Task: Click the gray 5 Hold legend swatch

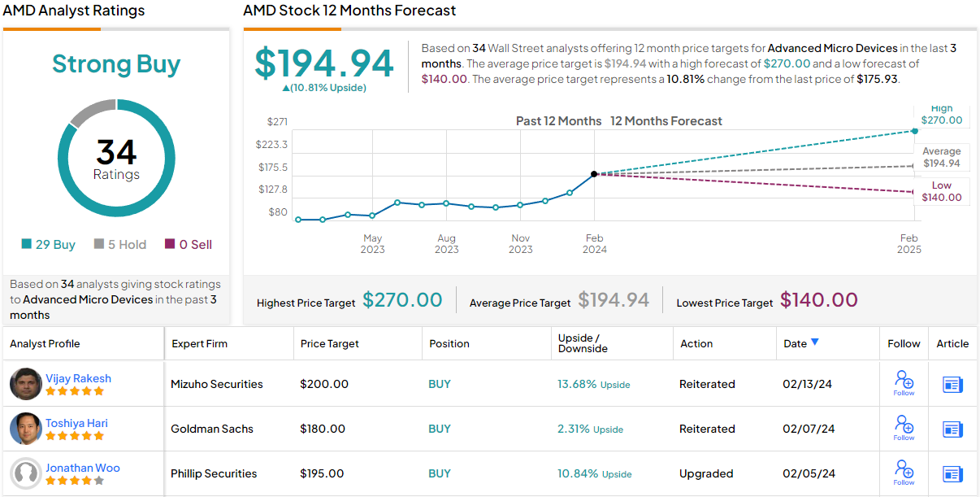Action: pyautogui.click(x=99, y=244)
